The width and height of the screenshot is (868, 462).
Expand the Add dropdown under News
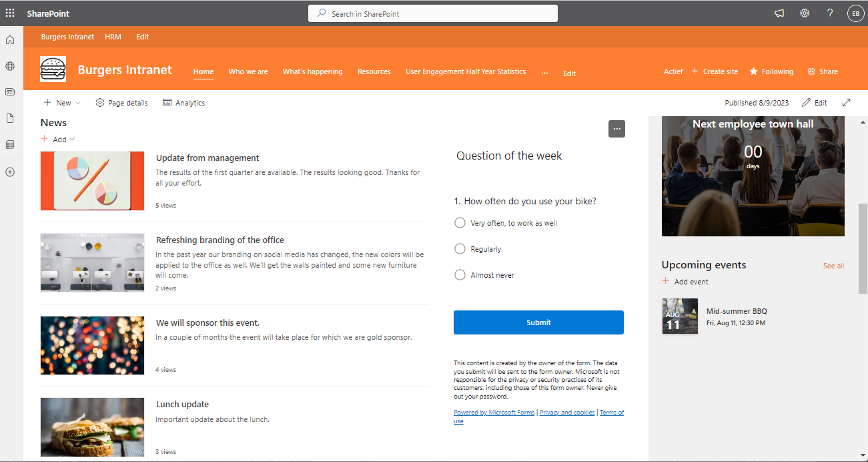pyautogui.click(x=72, y=140)
